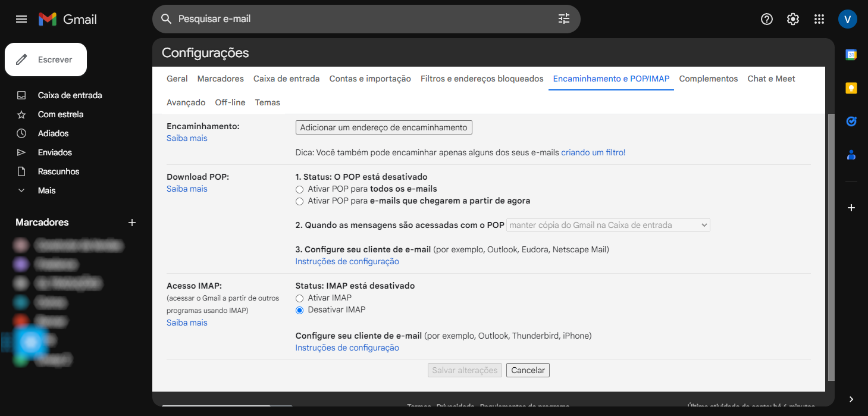Viewport: 868px width, 416px height.
Task: Switch to Off-line tab
Action: tap(230, 102)
